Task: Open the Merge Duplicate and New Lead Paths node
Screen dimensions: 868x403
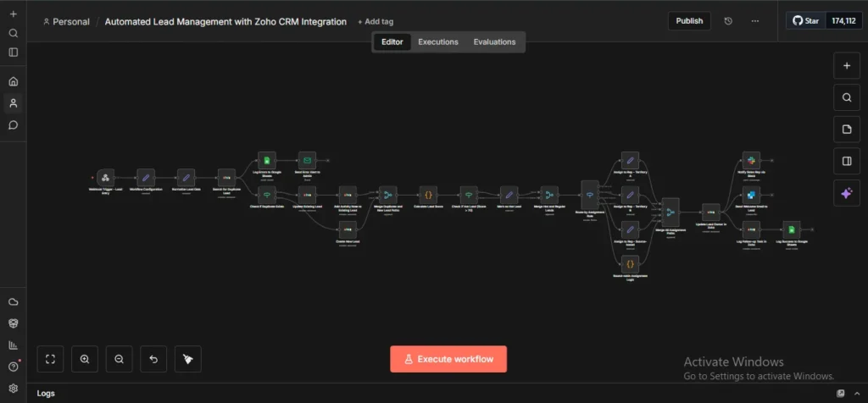Action: pyautogui.click(x=388, y=195)
